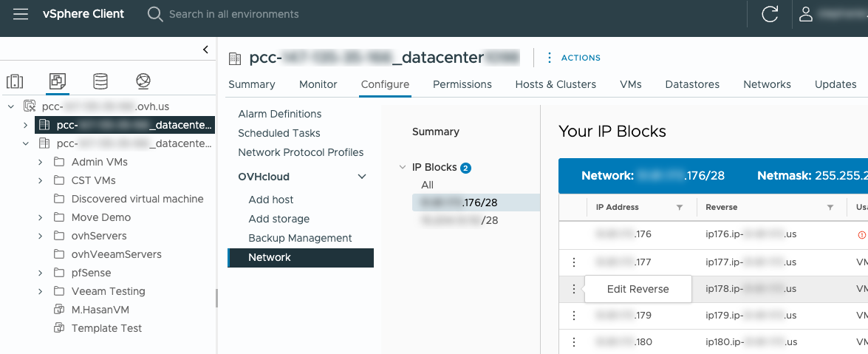Expand the ovhServers folder
The width and height of the screenshot is (868, 354).
(x=41, y=236)
